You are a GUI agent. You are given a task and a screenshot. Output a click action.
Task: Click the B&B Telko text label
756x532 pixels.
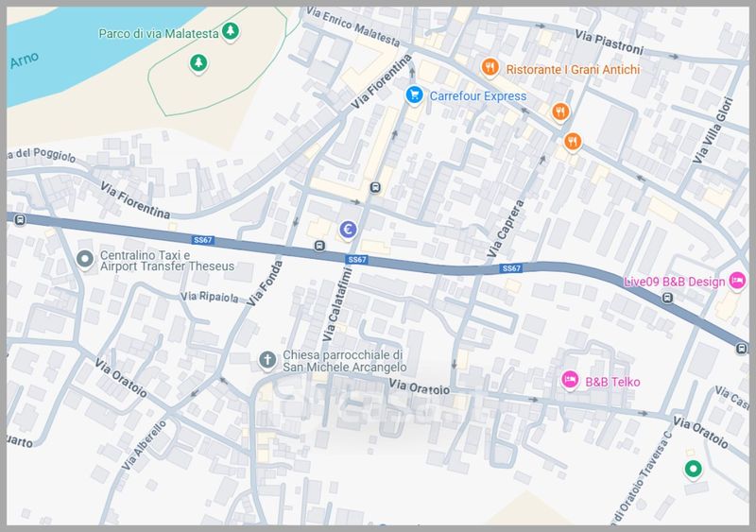coord(612,382)
